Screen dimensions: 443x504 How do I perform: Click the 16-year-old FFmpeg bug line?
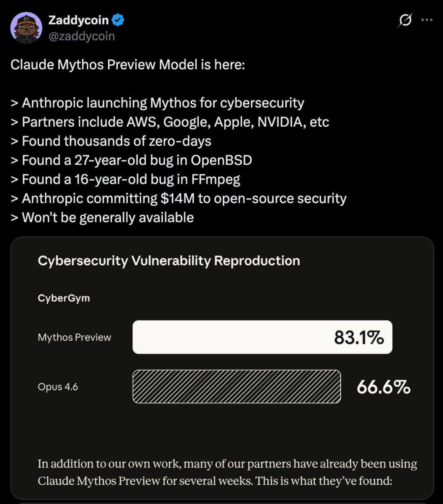pyautogui.click(x=126, y=179)
